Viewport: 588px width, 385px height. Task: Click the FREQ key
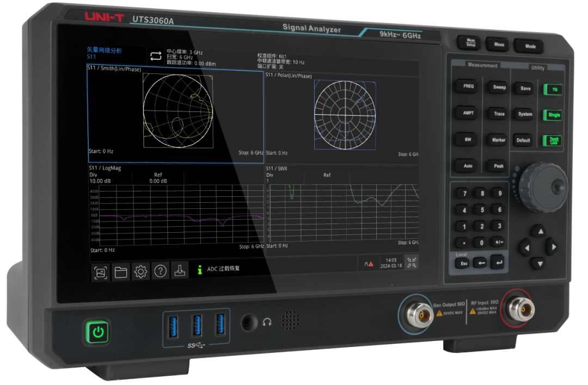coord(468,86)
